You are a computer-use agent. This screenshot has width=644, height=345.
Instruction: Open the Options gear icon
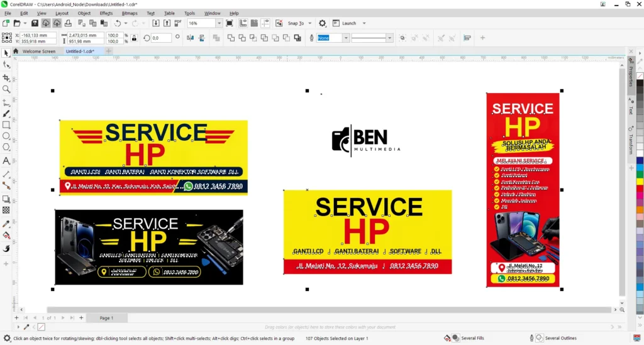pyautogui.click(x=323, y=23)
